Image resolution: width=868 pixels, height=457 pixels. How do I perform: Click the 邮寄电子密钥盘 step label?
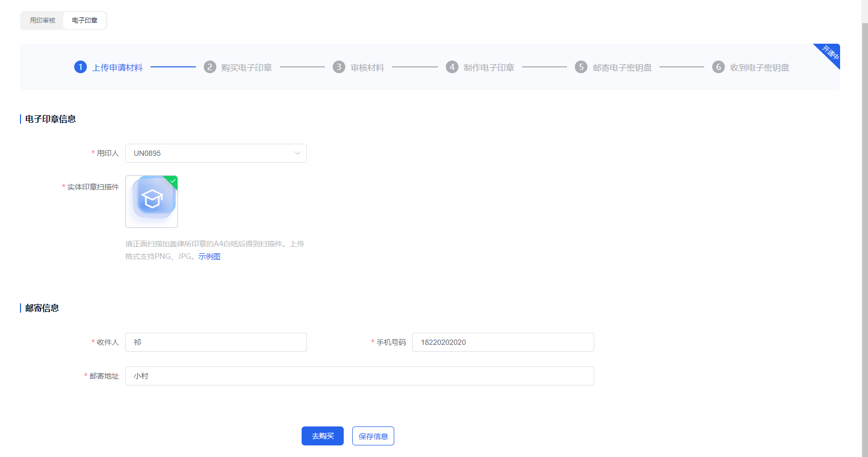point(622,67)
